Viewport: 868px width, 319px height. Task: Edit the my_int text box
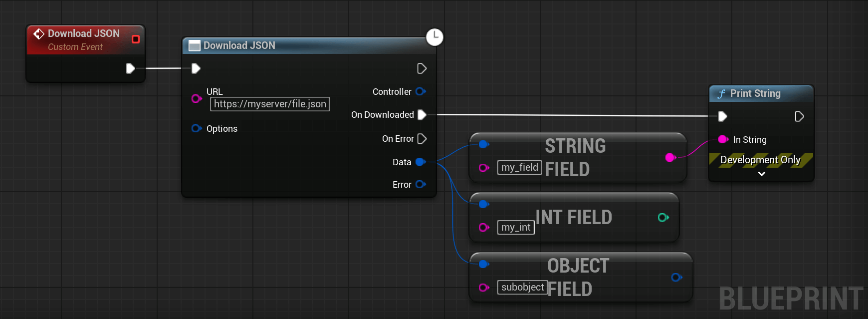tap(516, 227)
